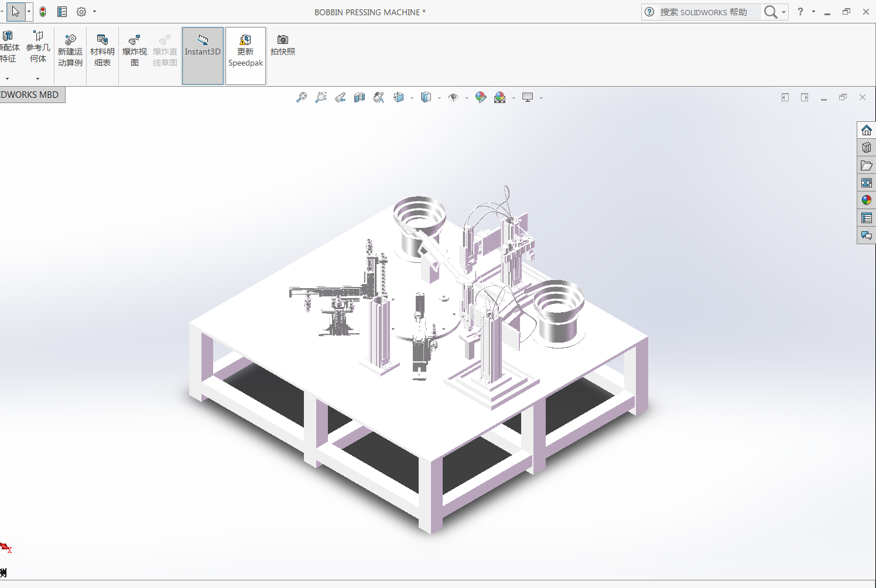Viewport: 876px width, 588px height.
Task: Click the Zoom to Fit icon
Action: 302,98
